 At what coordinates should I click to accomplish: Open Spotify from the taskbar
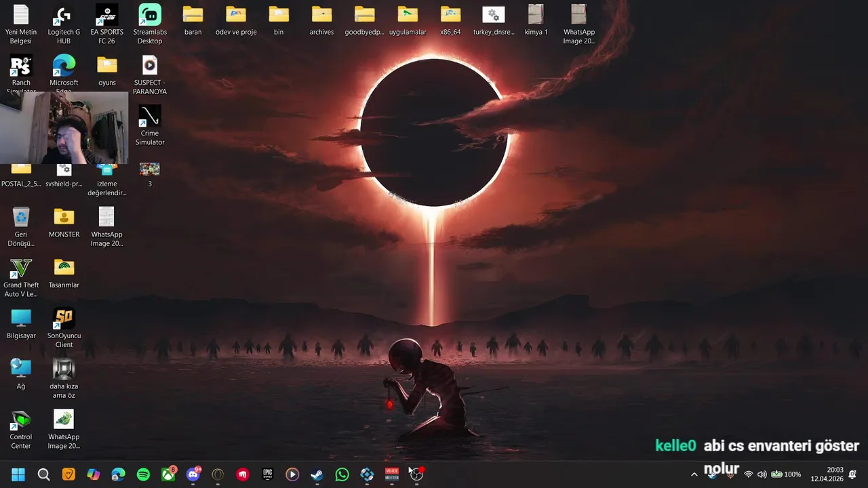(143, 474)
